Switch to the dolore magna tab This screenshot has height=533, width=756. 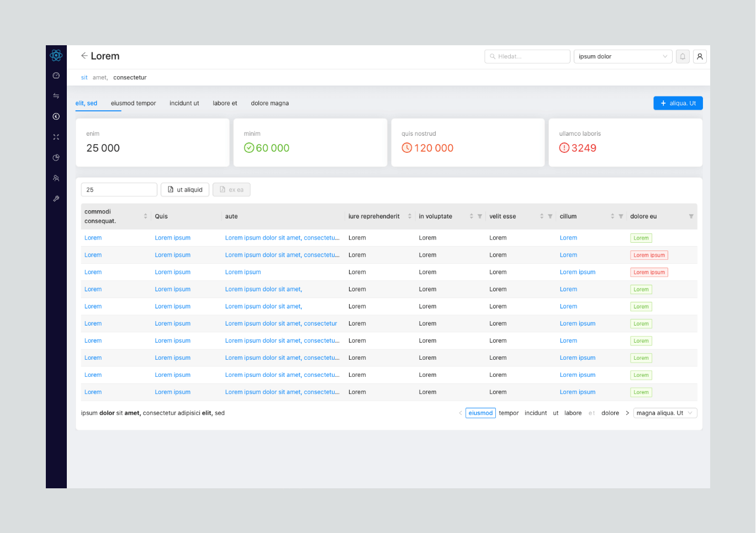(x=270, y=103)
